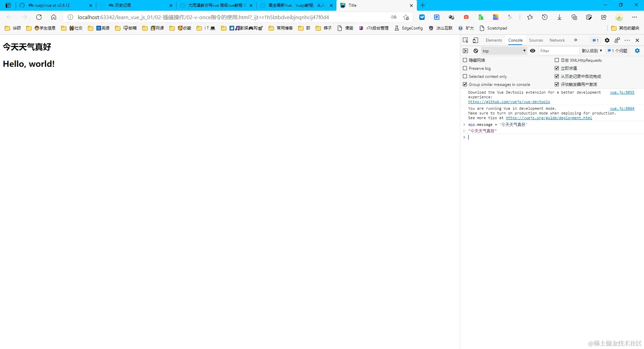The height and width of the screenshot is (349, 644).
Task: Open the browser profile avatar
Action: (619, 17)
